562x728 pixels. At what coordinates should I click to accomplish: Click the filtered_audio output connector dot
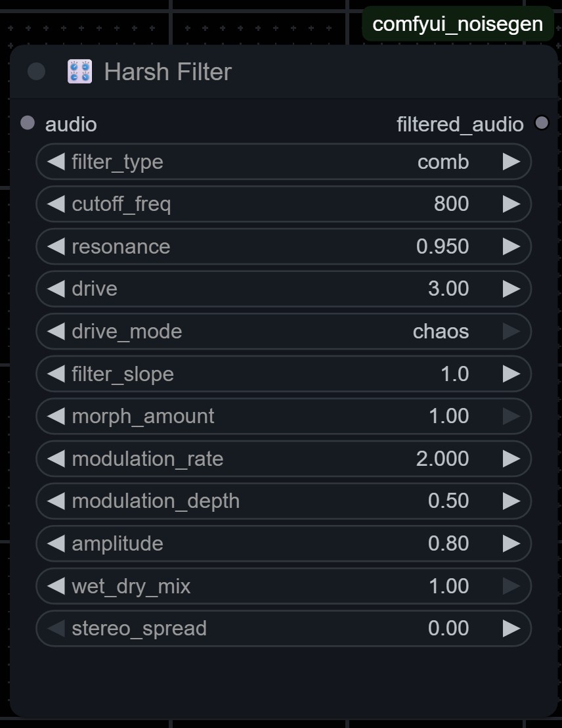(x=542, y=123)
